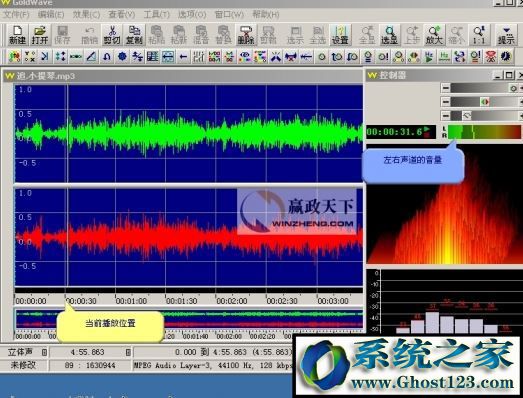Open the 工具(T) tools menu

157,15
